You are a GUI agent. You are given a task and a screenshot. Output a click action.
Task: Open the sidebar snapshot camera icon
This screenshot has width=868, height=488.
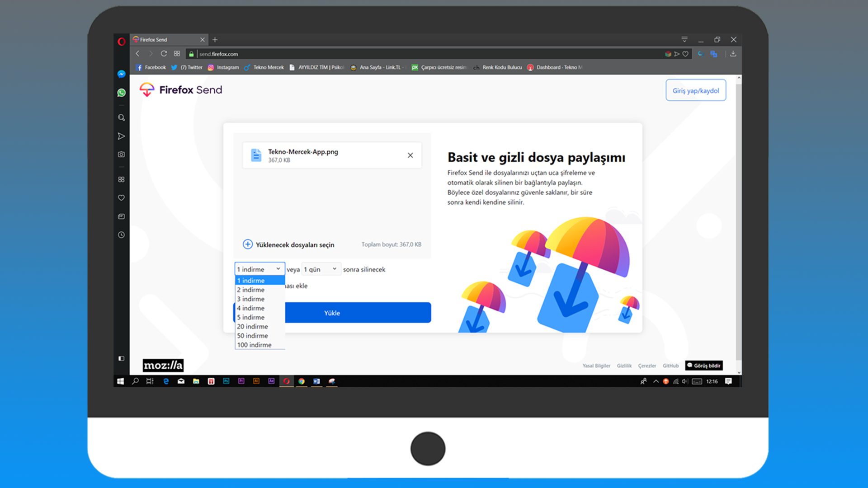click(121, 155)
